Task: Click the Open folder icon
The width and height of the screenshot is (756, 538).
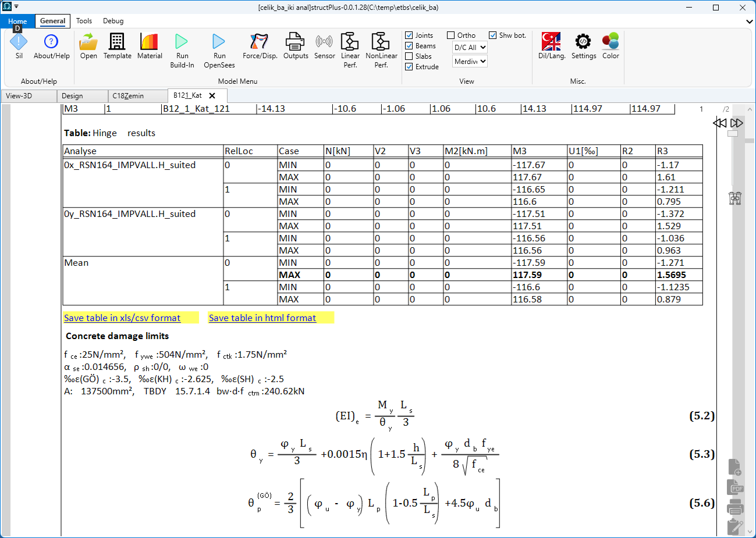Action: [88, 45]
